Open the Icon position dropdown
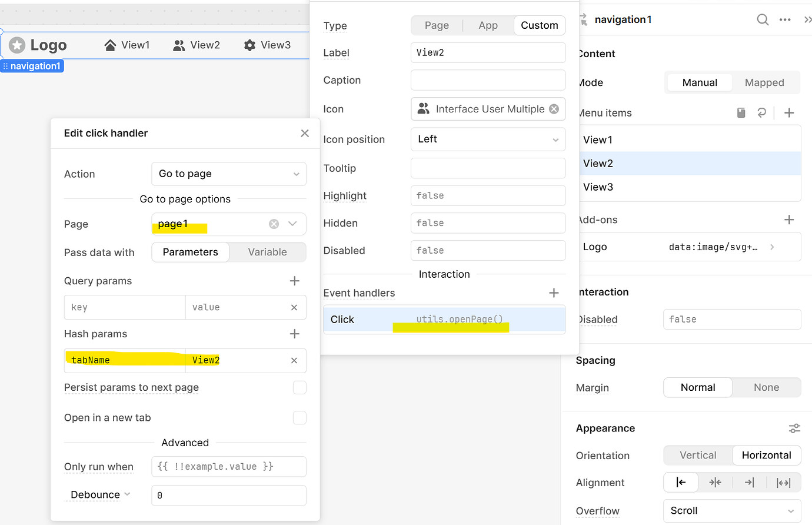 (488, 139)
